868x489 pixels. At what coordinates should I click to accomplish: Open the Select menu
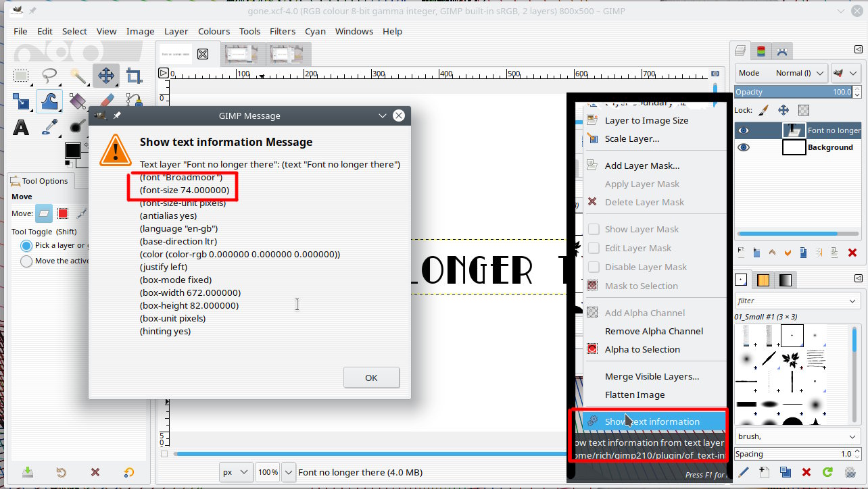[74, 31]
